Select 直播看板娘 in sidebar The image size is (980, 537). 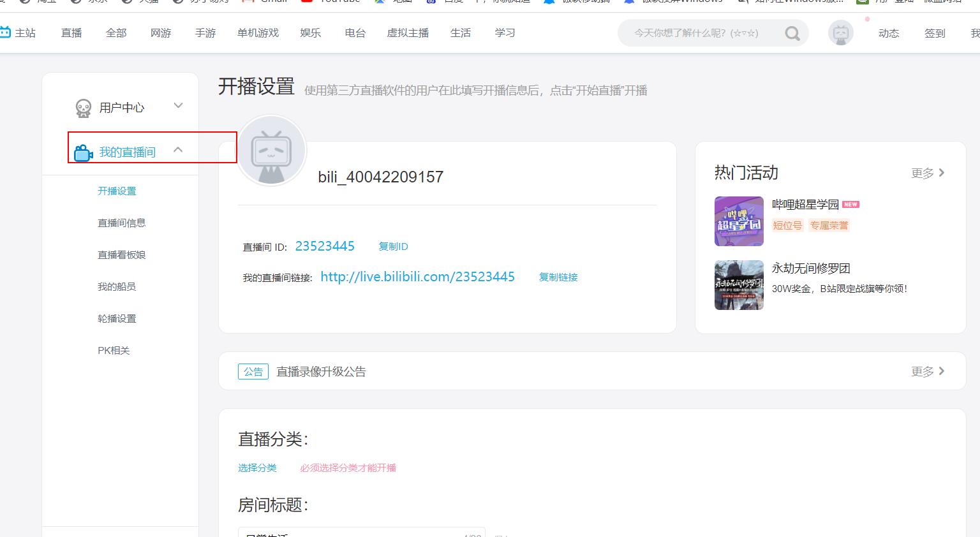(x=122, y=254)
